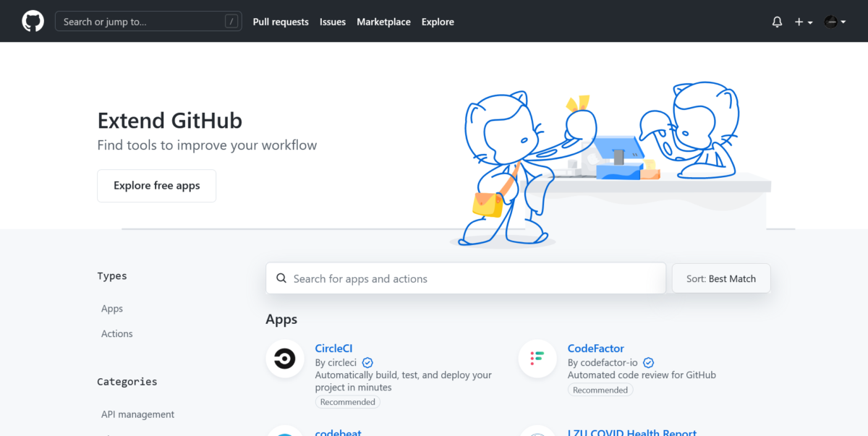
Task: Click the slash shortcut icon in top search
Action: pos(231,22)
